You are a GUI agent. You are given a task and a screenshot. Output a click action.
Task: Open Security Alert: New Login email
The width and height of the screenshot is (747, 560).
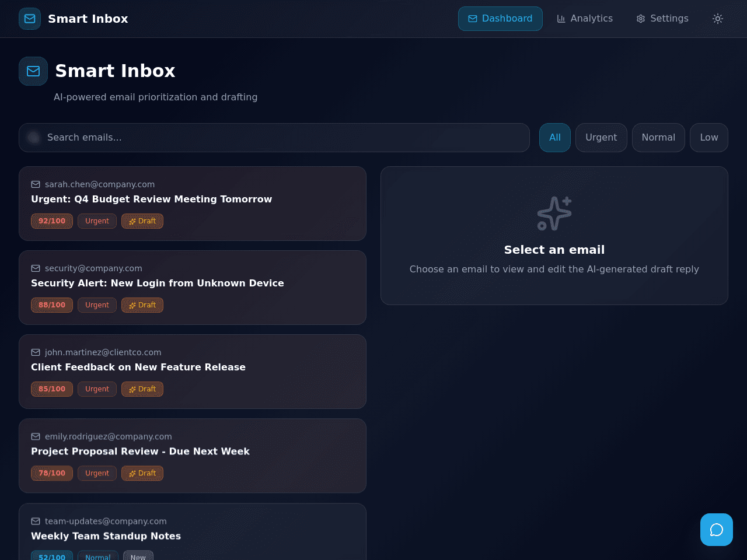tap(193, 288)
